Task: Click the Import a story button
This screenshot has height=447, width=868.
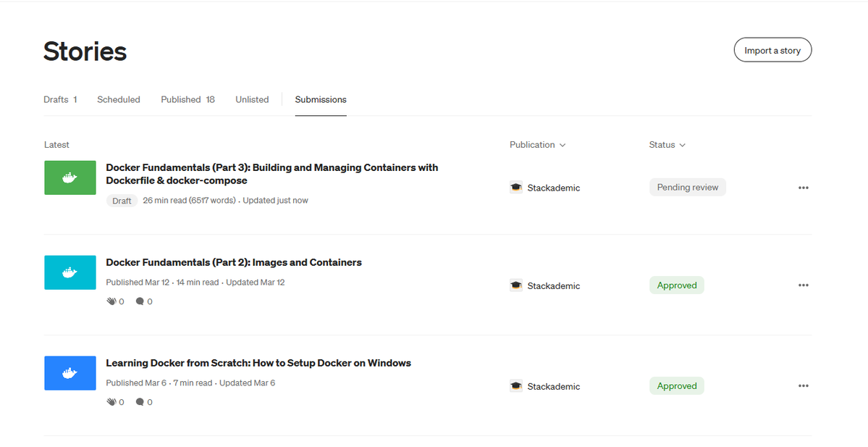Action: point(772,51)
